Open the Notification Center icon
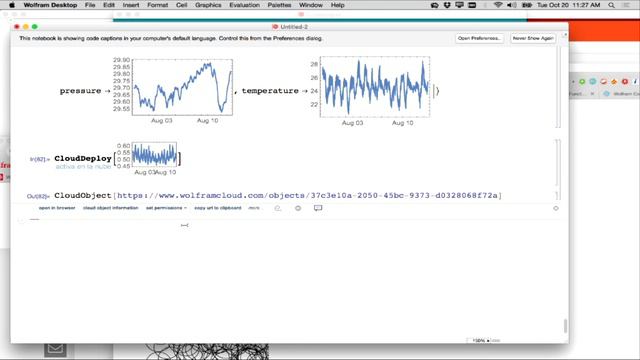The image size is (640, 360). [626, 5]
